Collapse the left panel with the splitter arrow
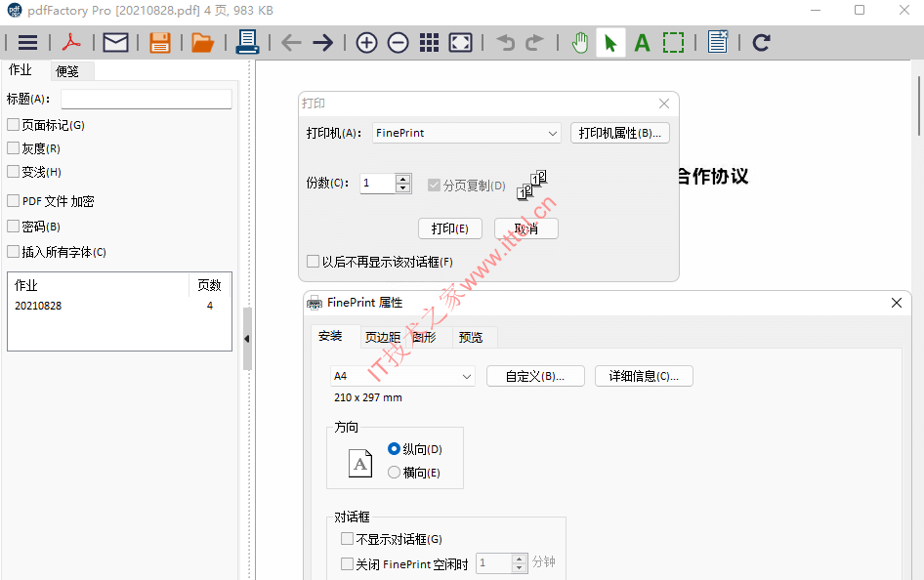The width and height of the screenshot is (924, 580). pyautogui.click(x=247, y=339)
